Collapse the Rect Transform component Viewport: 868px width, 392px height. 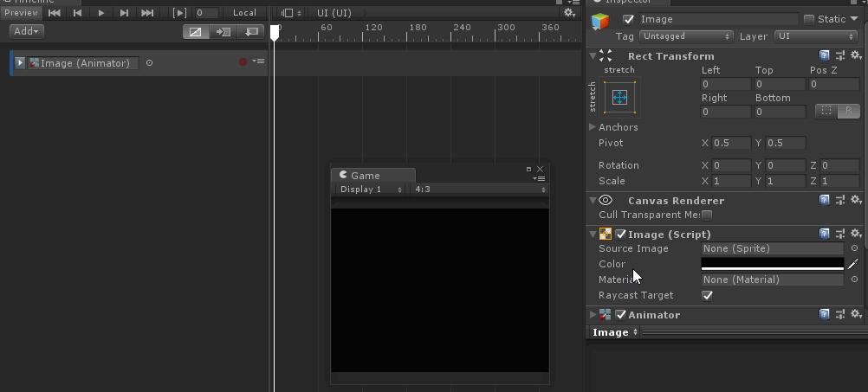[x=593, y=56]
